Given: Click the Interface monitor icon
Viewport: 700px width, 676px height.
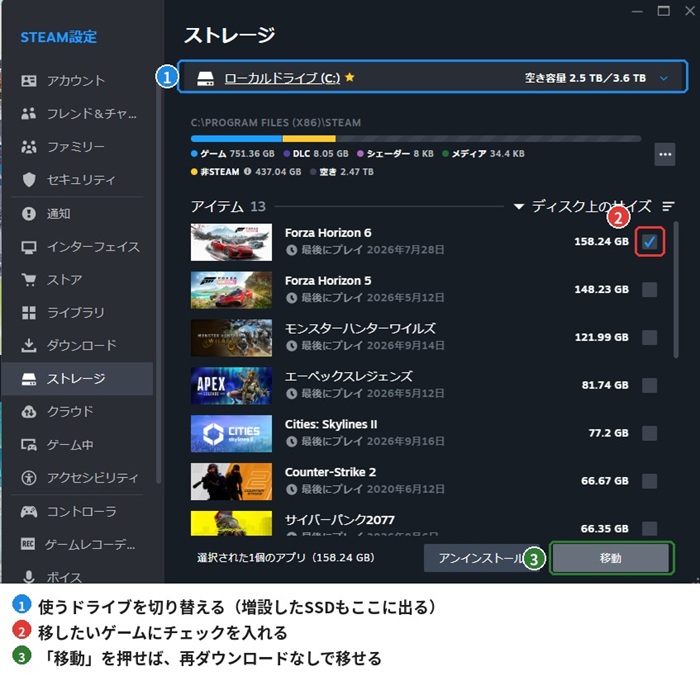Looking at the screenshot, I should (x=29, y=247).
